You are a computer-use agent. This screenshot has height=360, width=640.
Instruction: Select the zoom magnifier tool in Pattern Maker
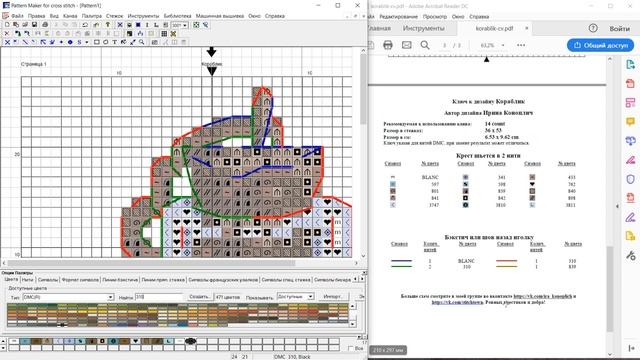tap(142, 42)
